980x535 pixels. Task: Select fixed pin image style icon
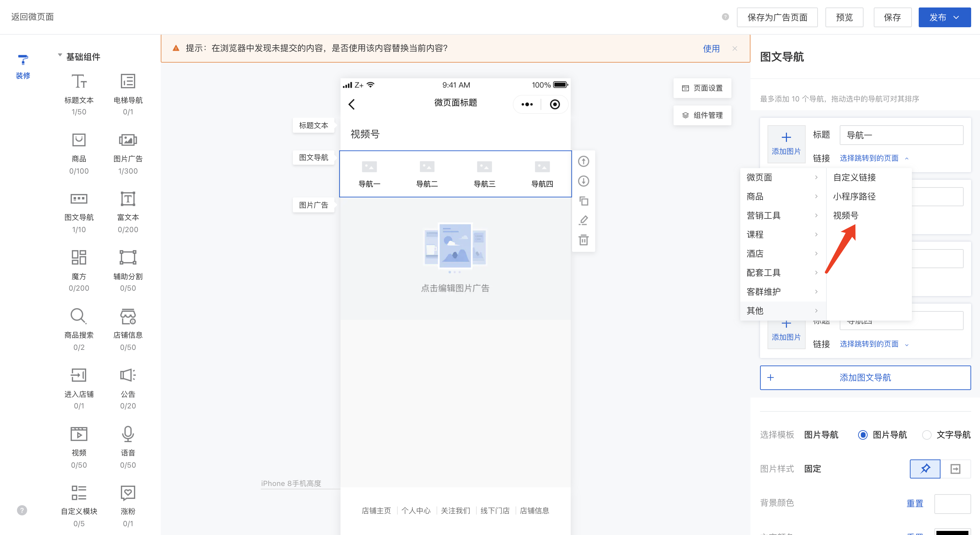coord(924,468)
